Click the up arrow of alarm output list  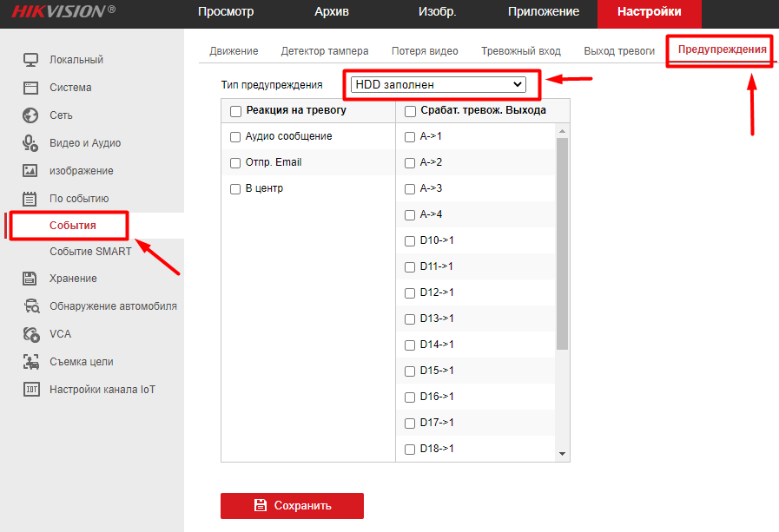coord(562,130)
